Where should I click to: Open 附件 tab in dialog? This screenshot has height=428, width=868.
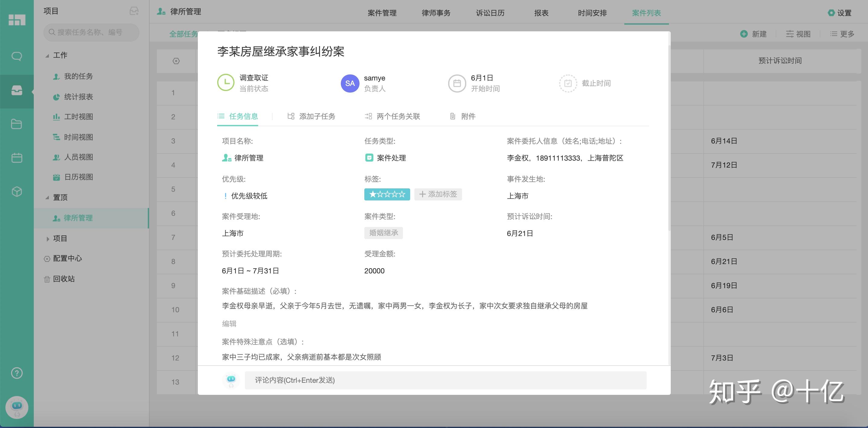pos(463,116)
